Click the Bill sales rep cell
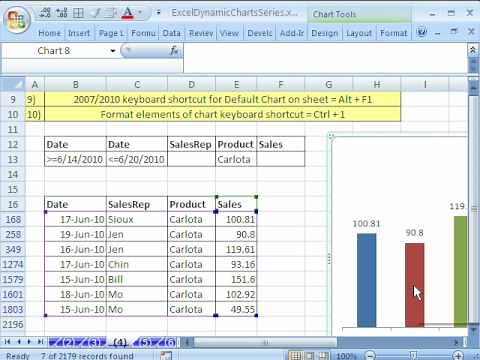This screenshot has width=480, height=360. click(x=137, y=279)
